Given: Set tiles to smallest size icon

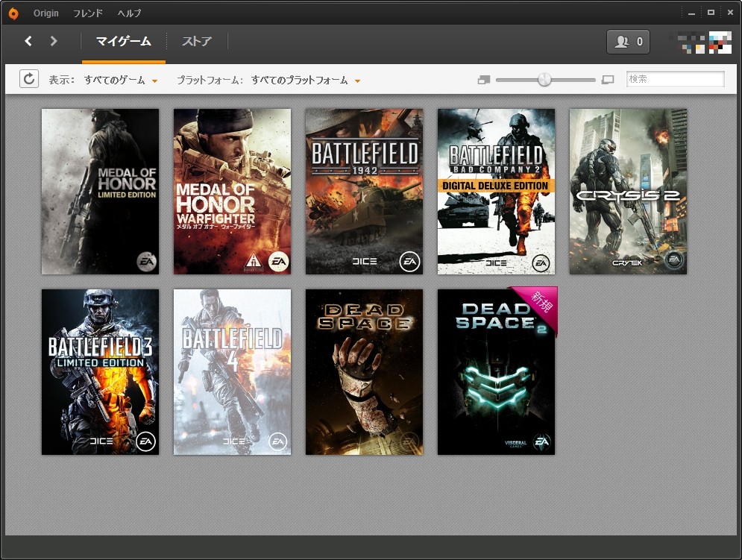Looking at the screenshot, I should [484, 80].
